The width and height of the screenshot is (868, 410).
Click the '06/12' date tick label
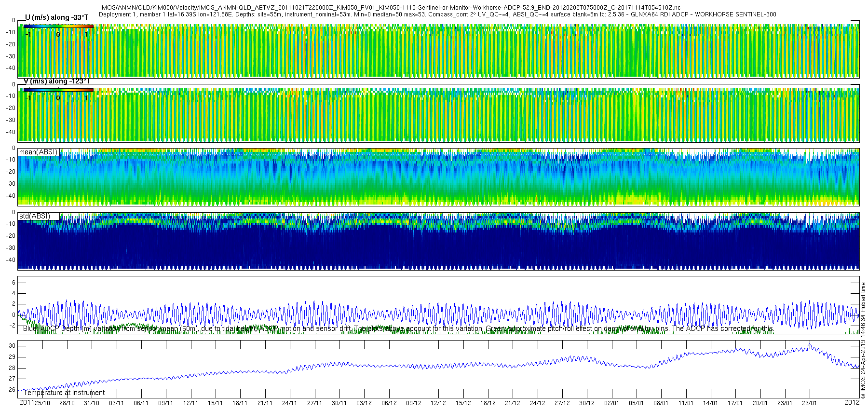coord(389,403)
